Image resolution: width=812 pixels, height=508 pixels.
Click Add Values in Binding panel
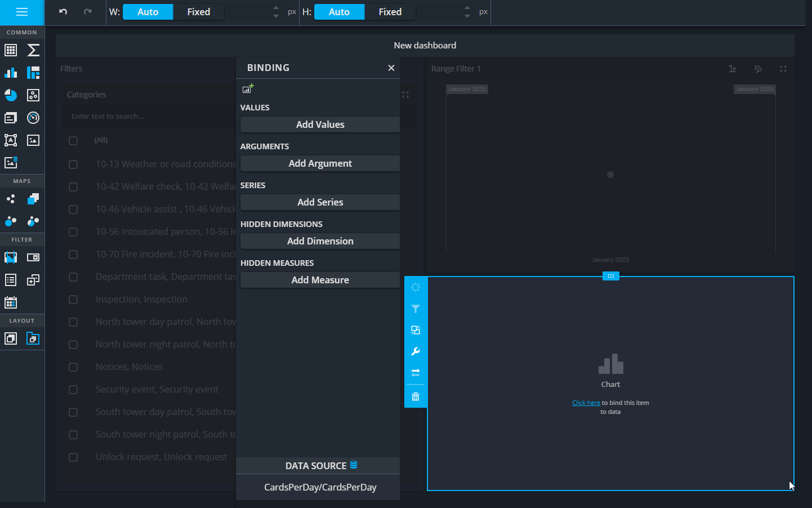tap(320, 124)
